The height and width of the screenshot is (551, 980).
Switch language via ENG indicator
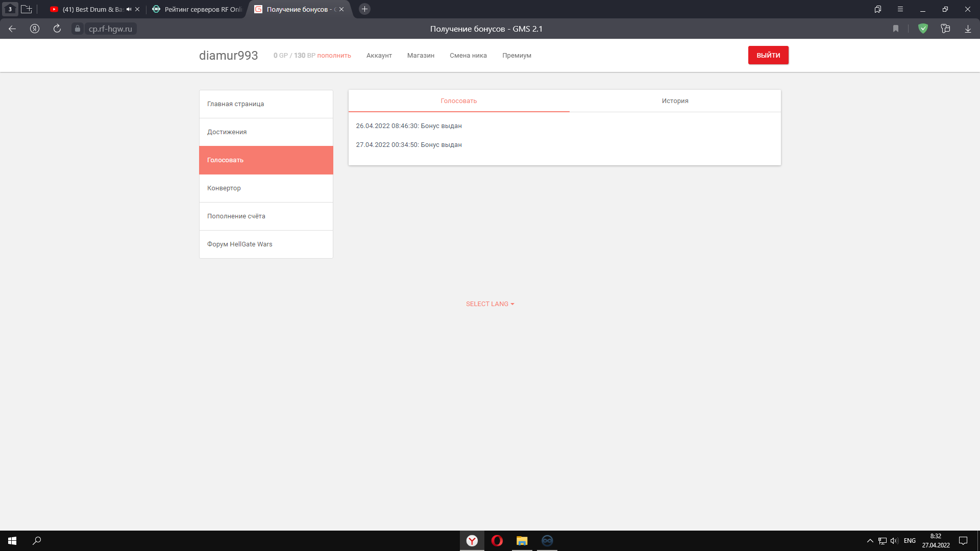(x=910, y=541)
